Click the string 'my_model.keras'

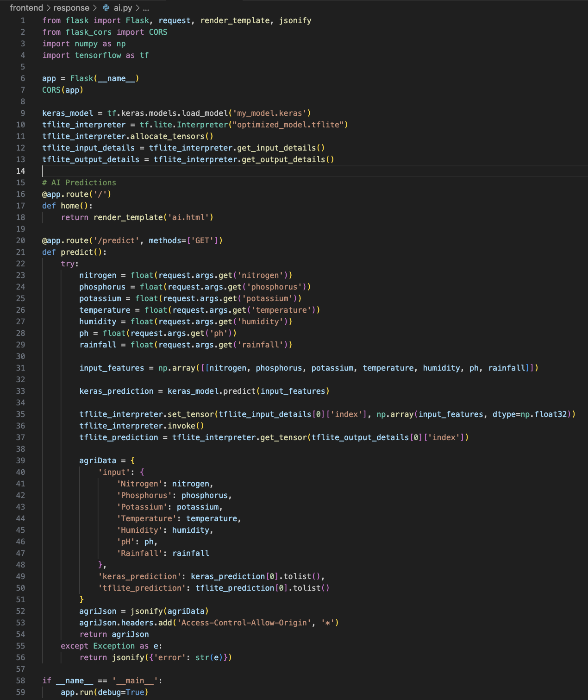269,113
